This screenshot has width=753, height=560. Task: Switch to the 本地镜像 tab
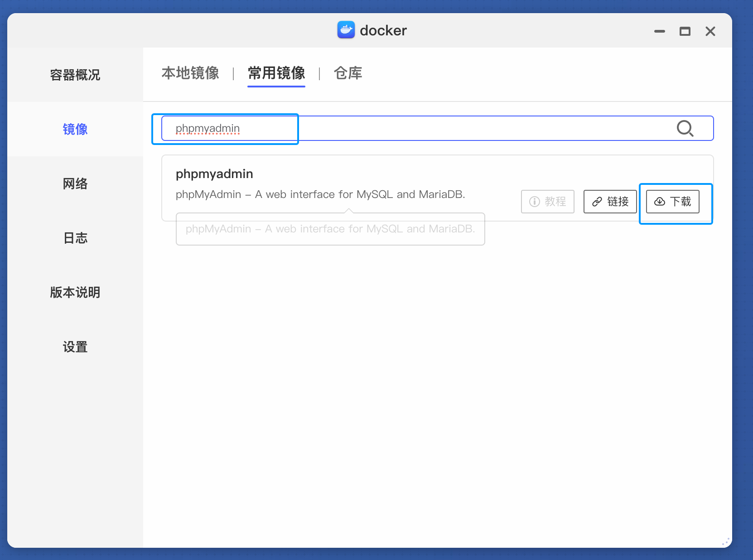point(190,73)
